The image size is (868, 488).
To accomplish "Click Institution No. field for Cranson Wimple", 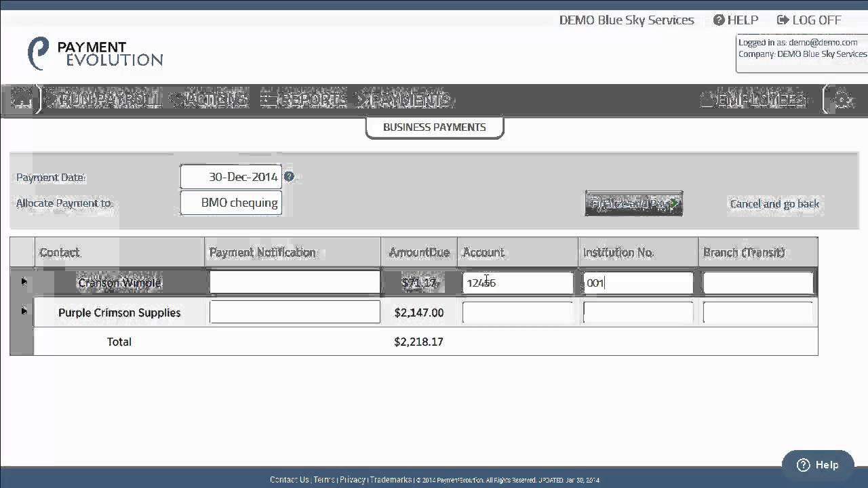I will [x=638, y=283].
